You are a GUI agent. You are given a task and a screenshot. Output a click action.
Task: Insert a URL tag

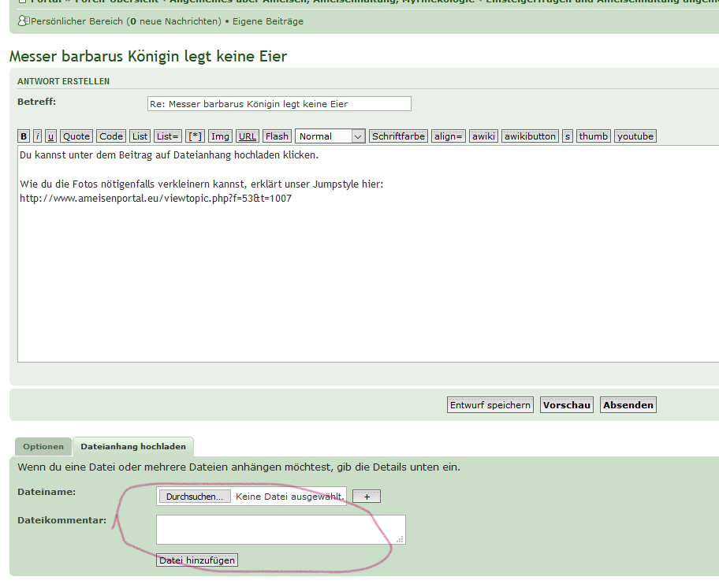click(x=248, y=136)
